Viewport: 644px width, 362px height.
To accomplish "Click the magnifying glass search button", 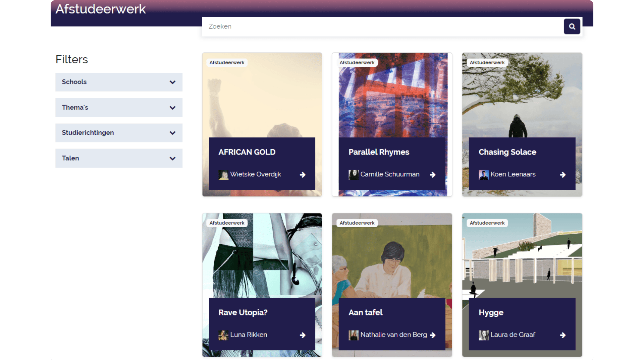I will point(572,26).
